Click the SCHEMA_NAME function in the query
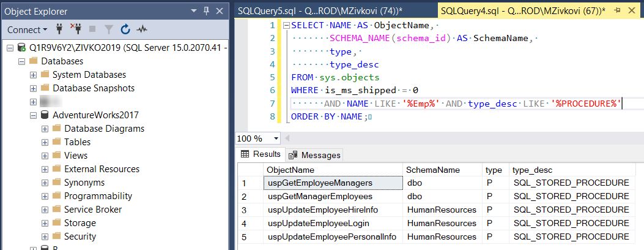The height and width of the screenshot is (250, 644). pyautogui.click(x=359, y=38)
